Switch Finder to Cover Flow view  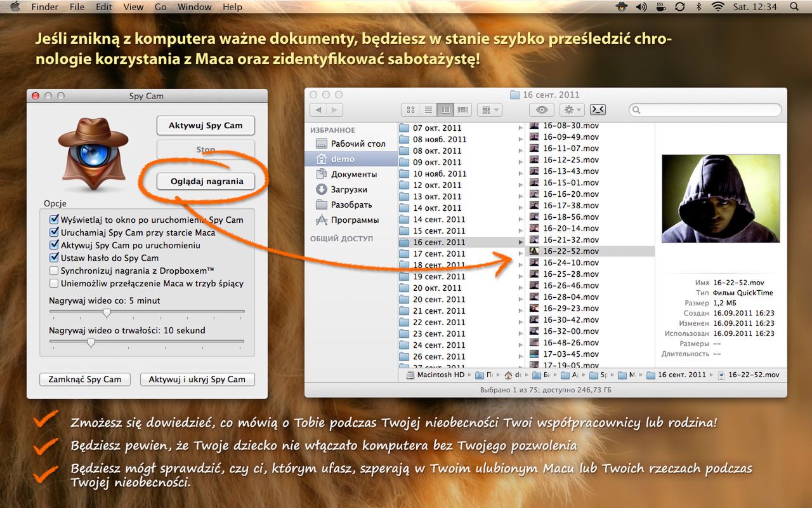point(462,110)
